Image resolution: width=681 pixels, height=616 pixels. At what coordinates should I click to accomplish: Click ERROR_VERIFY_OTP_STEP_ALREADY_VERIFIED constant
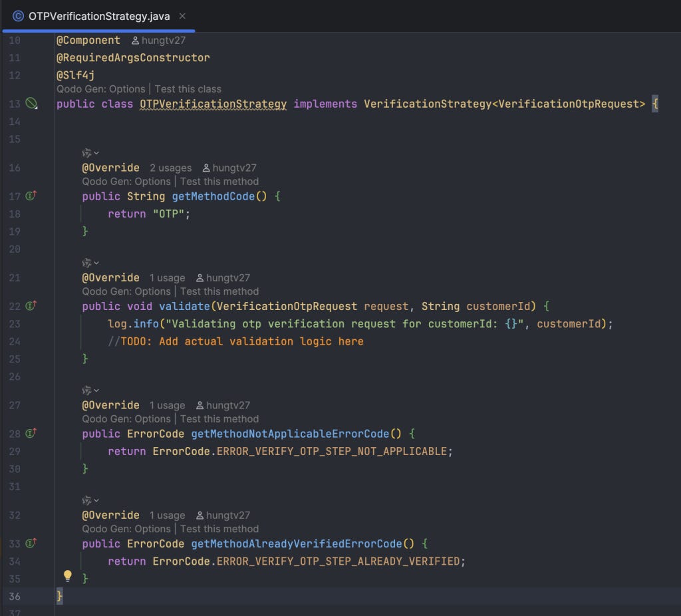pyautogui.click(x=338, y=561)
